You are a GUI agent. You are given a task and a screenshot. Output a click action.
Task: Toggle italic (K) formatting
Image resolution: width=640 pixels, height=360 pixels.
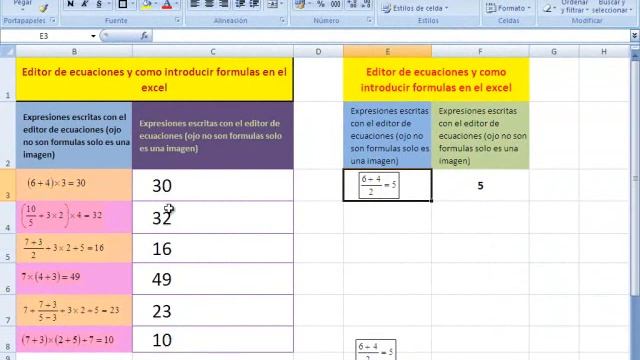(84, 4)
